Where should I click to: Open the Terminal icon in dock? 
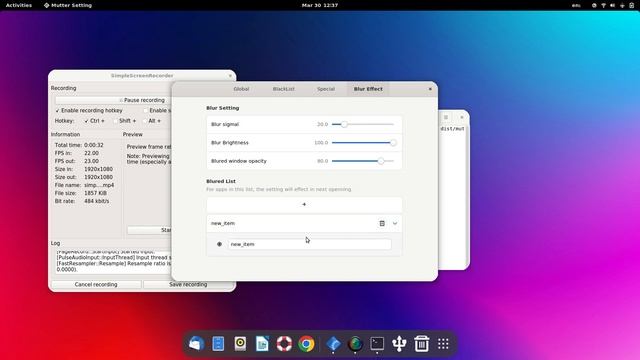click(377, 344)
